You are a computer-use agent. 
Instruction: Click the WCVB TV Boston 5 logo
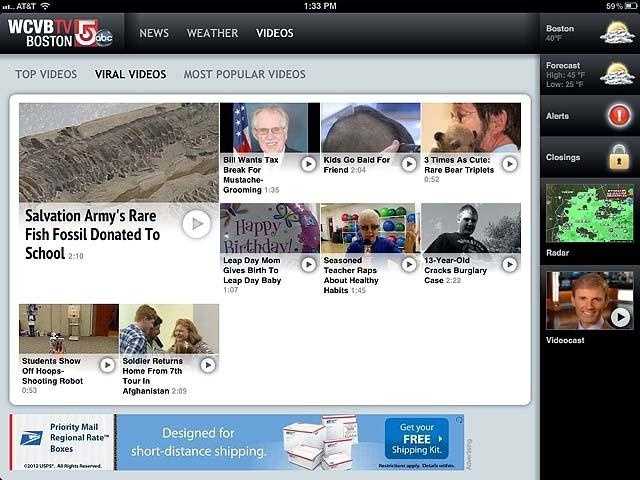coord(60,33)
